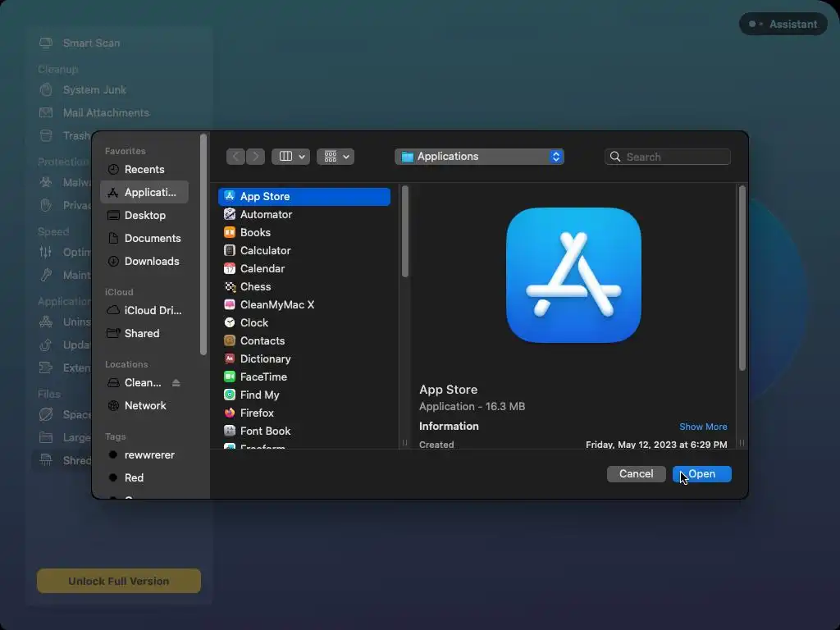This screenshot has width=840, height=630.
Task: Click 'Application - 16.3 MB' text in preview
Action: click(472, 407)
